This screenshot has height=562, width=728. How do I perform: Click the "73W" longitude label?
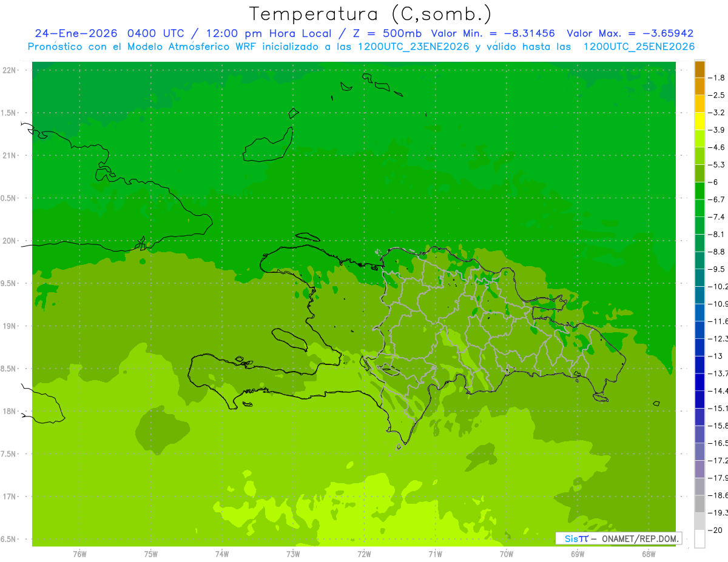pyautogui.click(x=293, y=554)
